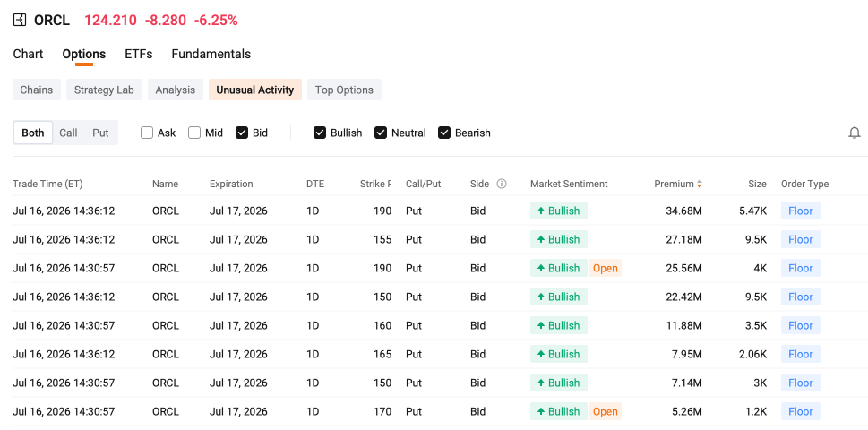Click the Open tag on 5.26M premium row
The width and height of the screenshot is (868, 430).
(605, 412)
